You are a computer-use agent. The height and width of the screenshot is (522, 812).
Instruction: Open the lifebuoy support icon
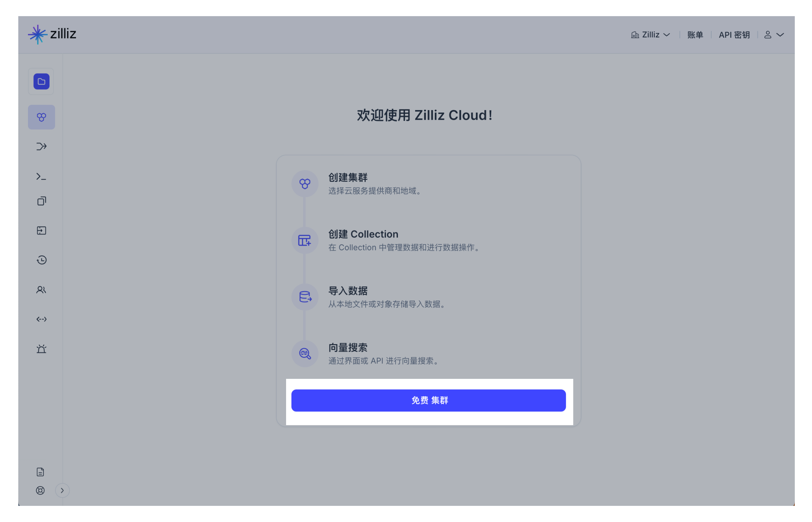click(40, 490)
